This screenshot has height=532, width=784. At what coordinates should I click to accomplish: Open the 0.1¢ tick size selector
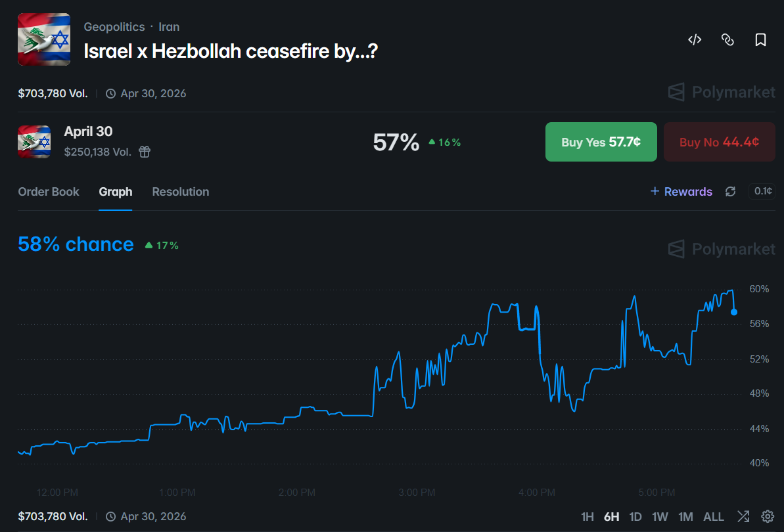coord(763,191)
